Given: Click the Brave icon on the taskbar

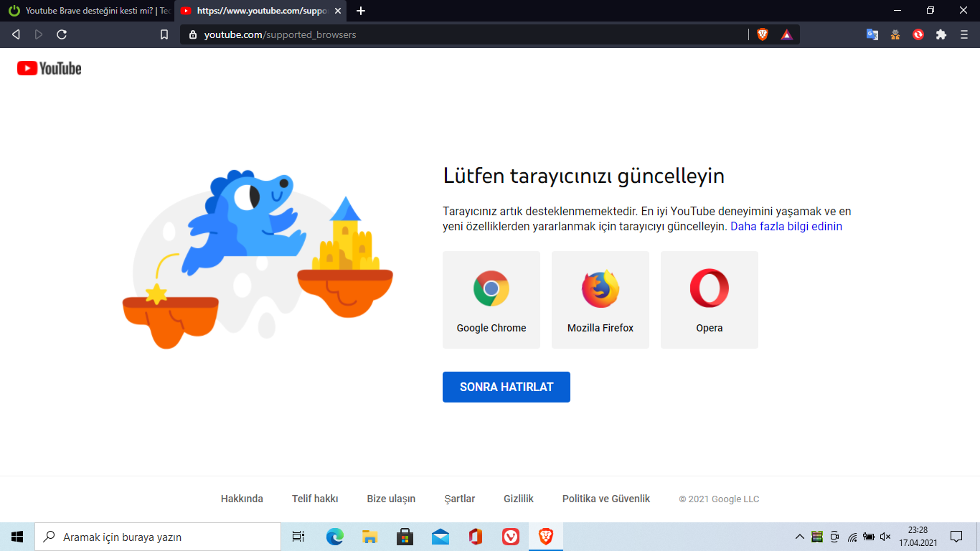Looking at the screenshot, I should (546, 537).
